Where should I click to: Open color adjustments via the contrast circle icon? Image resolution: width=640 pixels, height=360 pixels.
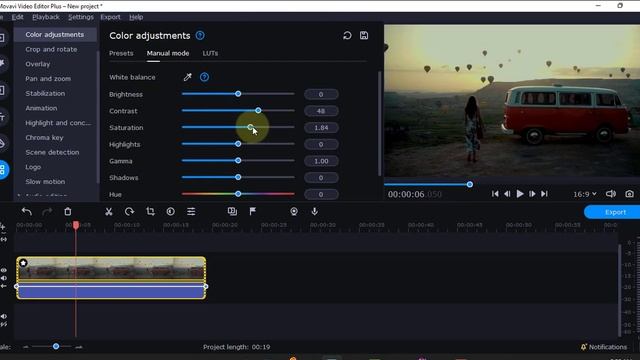click(171, 211)
